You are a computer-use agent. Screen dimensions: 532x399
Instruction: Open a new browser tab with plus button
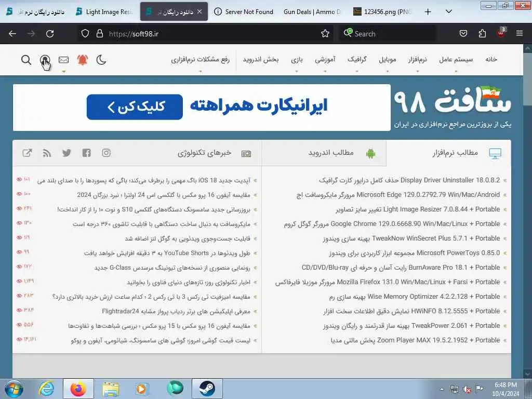click(x=428, y=12)
